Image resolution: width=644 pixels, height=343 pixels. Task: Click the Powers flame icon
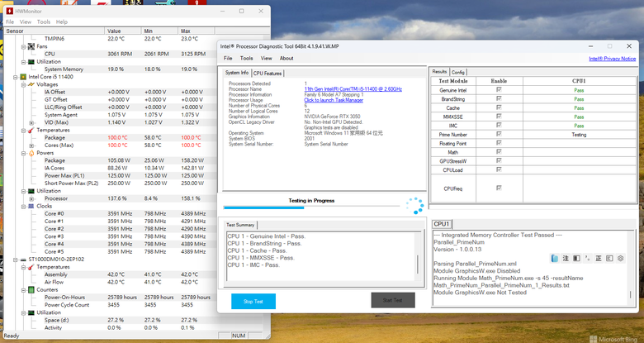pyautogui.click(x=31, y=153)
